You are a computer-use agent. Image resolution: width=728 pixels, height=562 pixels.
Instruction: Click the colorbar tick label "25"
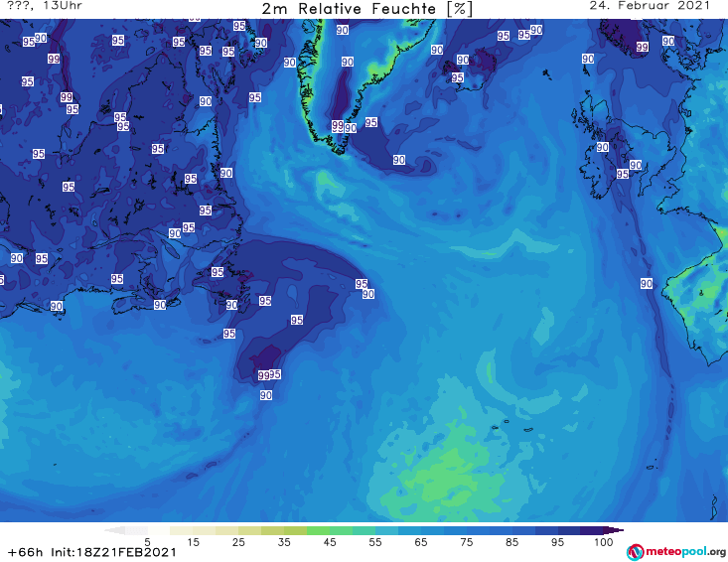238,542
